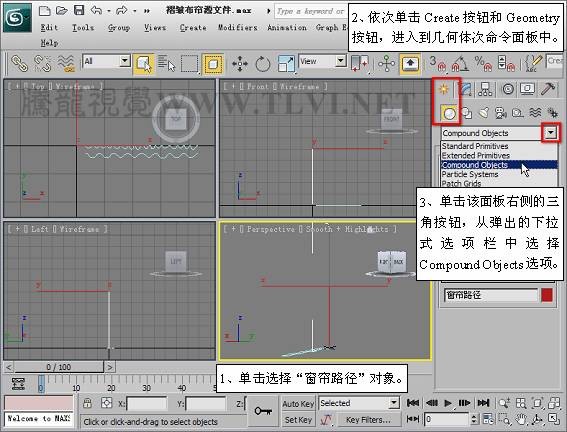Viewport: 567px width, 432px height.
Task: Open the Animation menu
Action: (x=287, y=27)
